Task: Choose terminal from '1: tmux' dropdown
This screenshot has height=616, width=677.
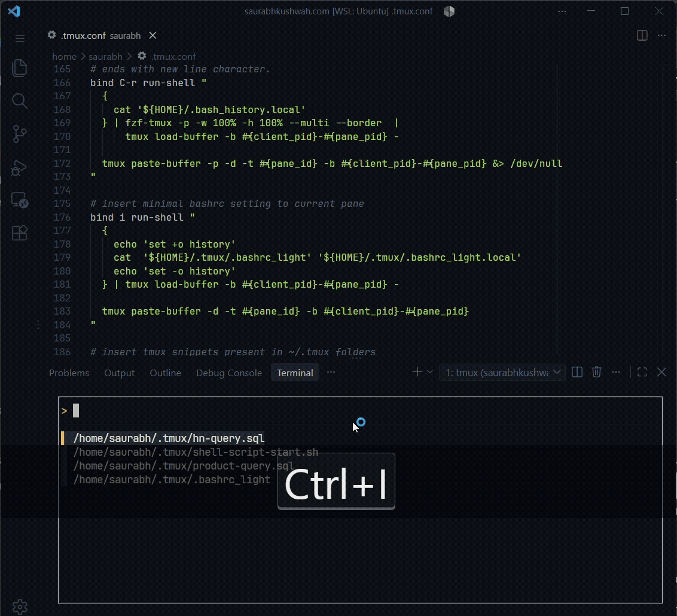Action: pos(502,373)
